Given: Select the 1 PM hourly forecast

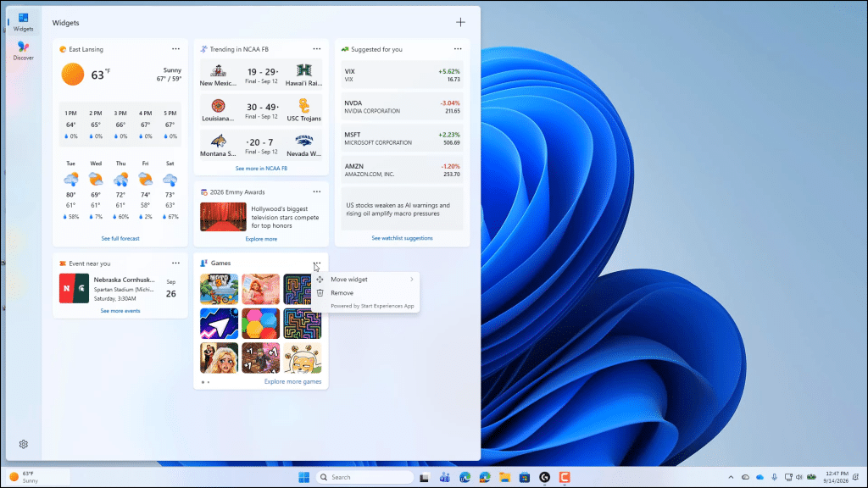Looking at the screenshot, I should click(71, 125).
